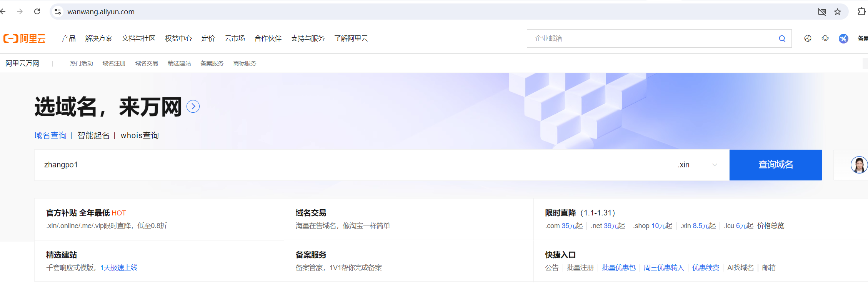868x302 pixels.
Task: Open the 了解阿里云 menu
Action: point(351,38)
